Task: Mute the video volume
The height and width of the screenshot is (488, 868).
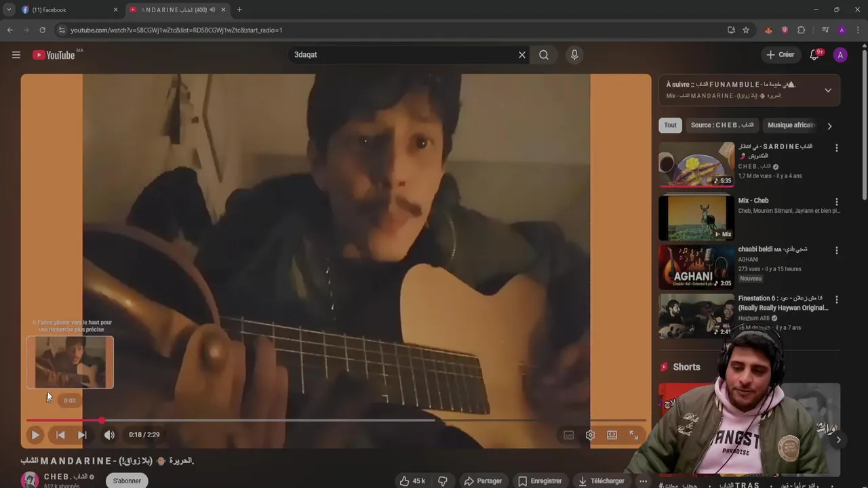Action: pyautogui.click(x=109, y=435)
